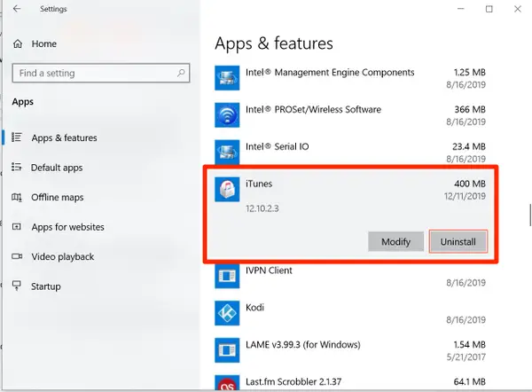Click the app list scrollbar thumb

[x=530, y=215]
